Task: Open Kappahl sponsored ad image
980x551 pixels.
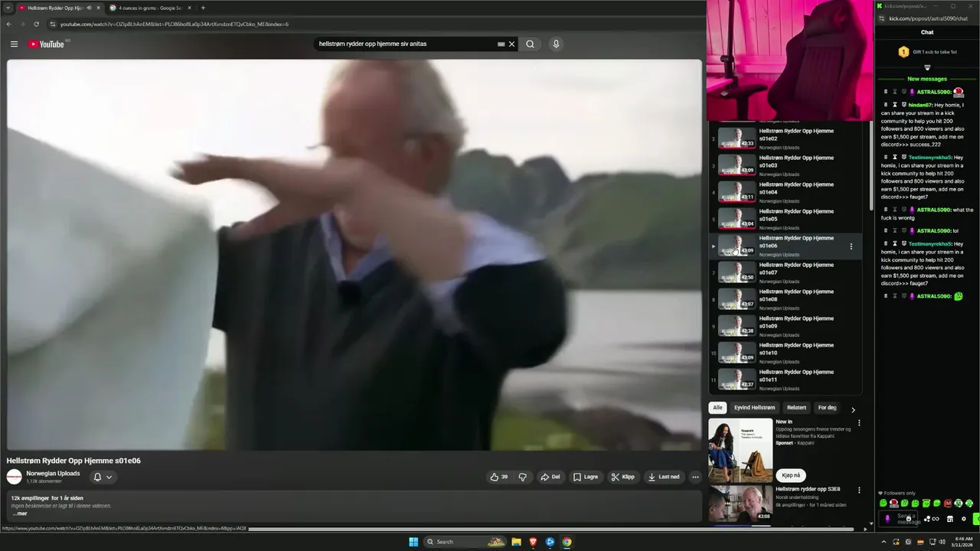Action: point(740,450)
